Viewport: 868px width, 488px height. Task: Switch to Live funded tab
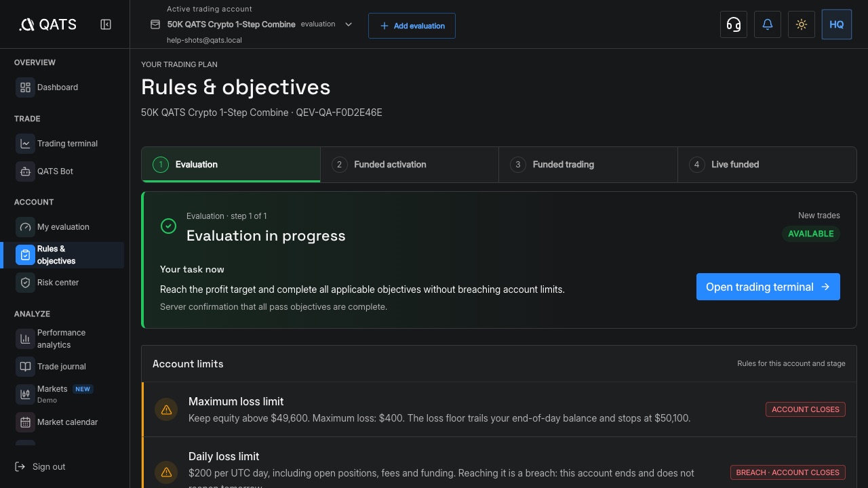coord(767,165)
